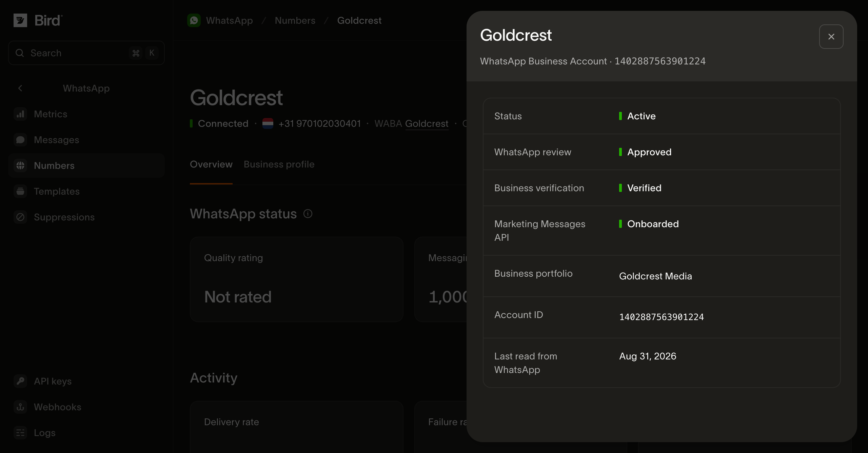Click the Active status value
The width and height of the screenshot is (868, 453).
pyautogui.click(x=642, y=116)
